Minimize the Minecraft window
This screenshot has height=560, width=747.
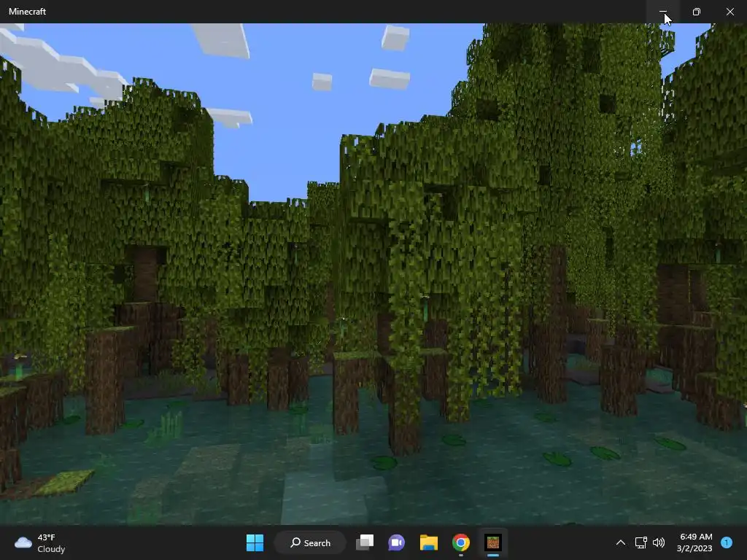(x=662, y=12)
